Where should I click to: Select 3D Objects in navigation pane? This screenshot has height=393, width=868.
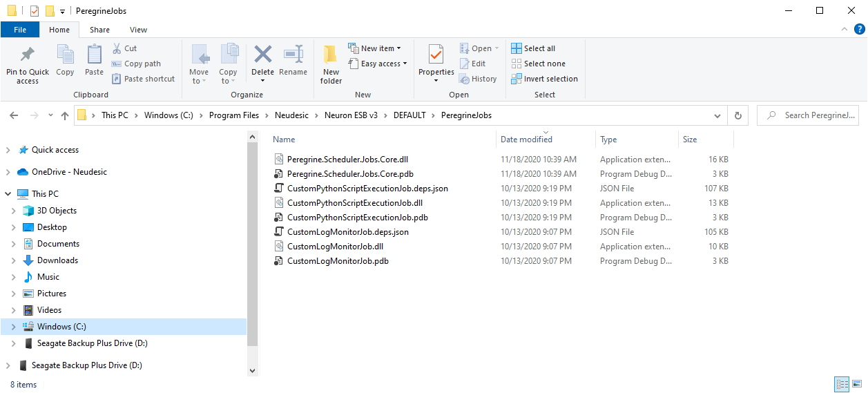57,211
